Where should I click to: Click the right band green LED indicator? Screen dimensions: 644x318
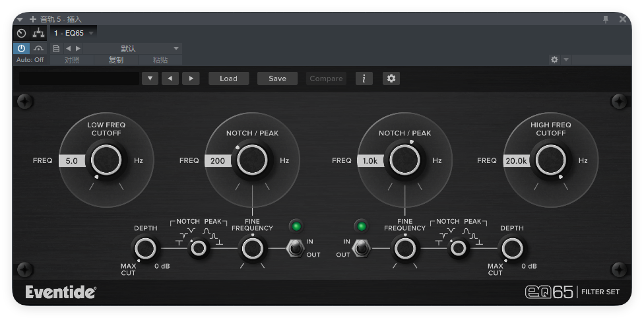pos(362,226)
